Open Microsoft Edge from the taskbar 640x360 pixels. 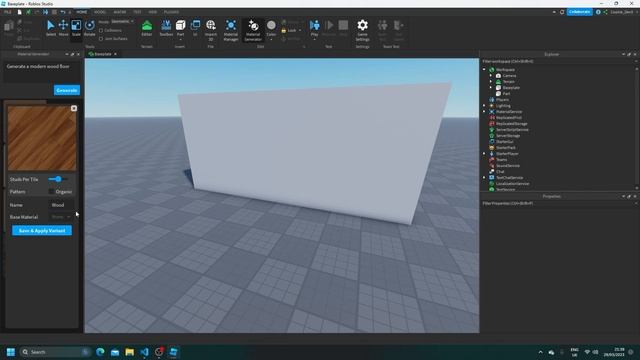tap(100, 352)
